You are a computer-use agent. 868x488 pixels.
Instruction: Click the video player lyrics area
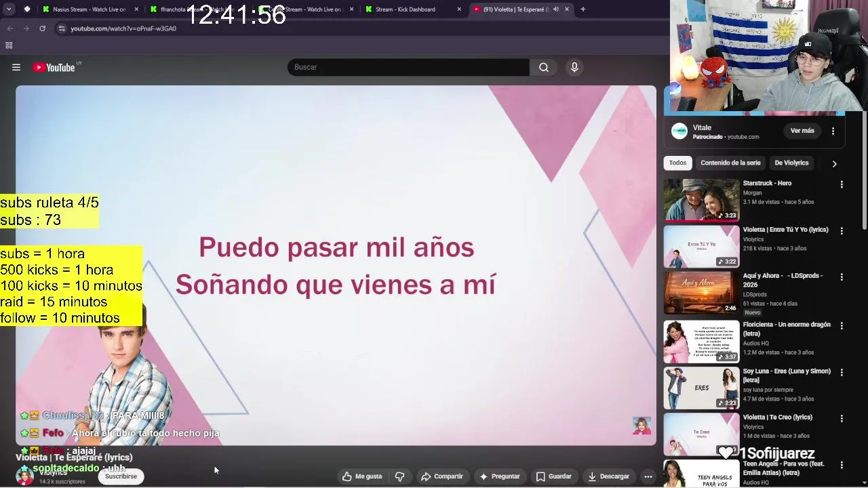pyautogui.click(x=336, y=265)
